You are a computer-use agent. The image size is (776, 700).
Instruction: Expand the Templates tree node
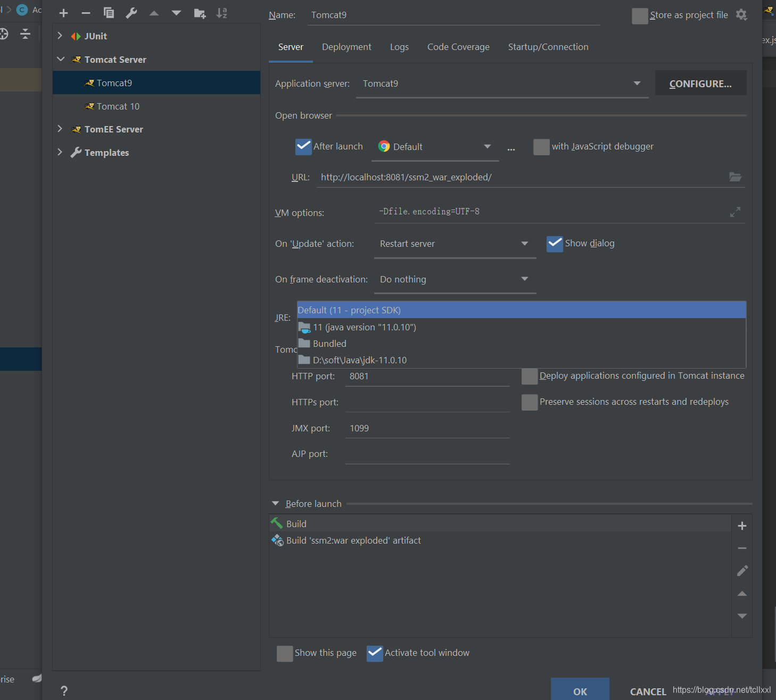(60, 152)
